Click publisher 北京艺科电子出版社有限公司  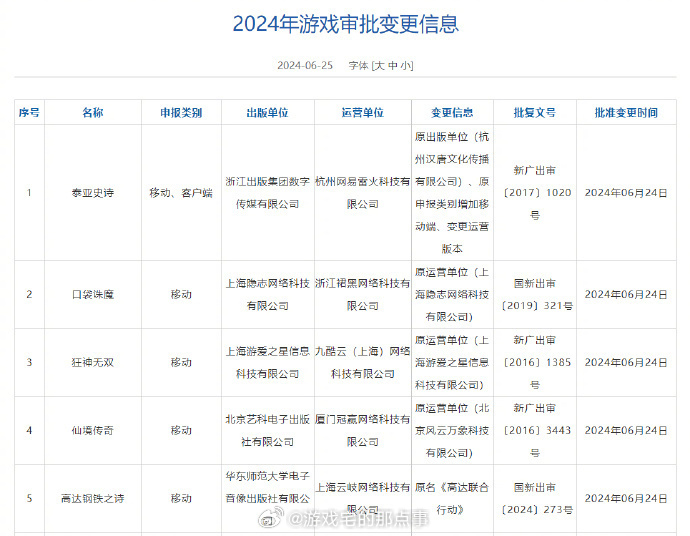pyautogui.click(x=268, y=430)
